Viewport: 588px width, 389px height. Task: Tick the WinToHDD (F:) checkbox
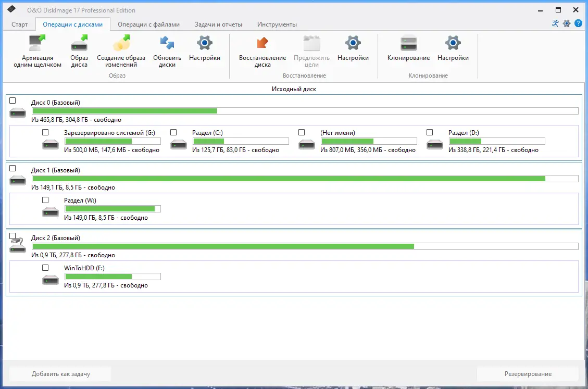point(45,268)
